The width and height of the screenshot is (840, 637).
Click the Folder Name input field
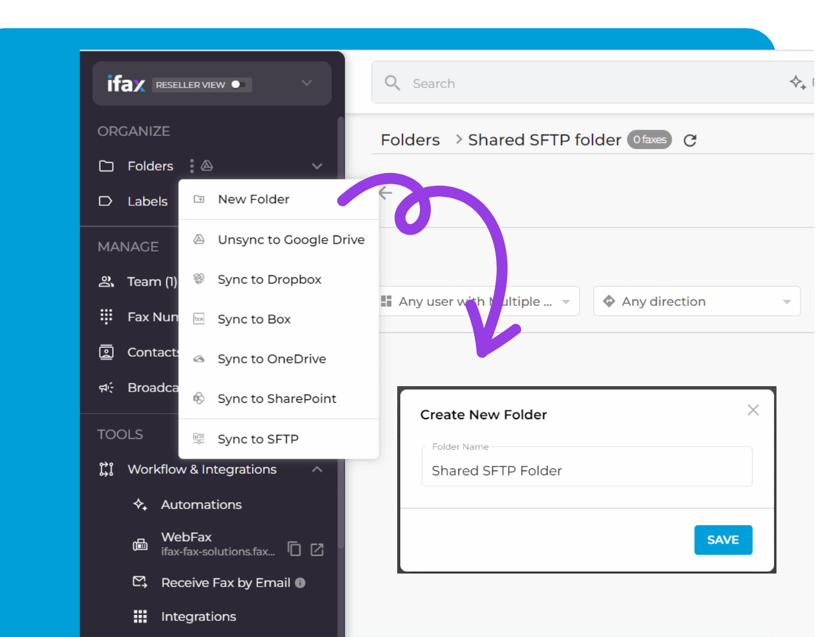click(587, 471)
